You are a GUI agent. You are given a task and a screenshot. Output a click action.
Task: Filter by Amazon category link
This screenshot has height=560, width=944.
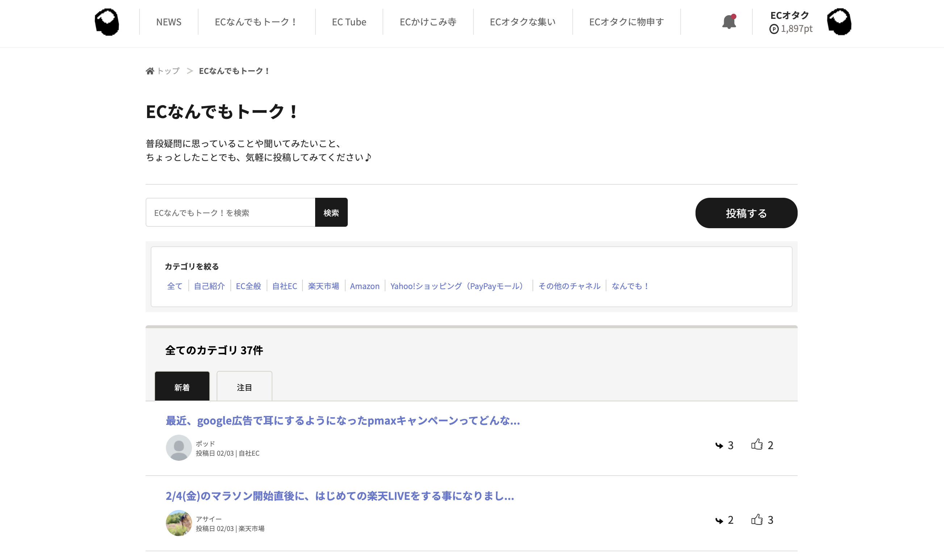tap(364, 286)
